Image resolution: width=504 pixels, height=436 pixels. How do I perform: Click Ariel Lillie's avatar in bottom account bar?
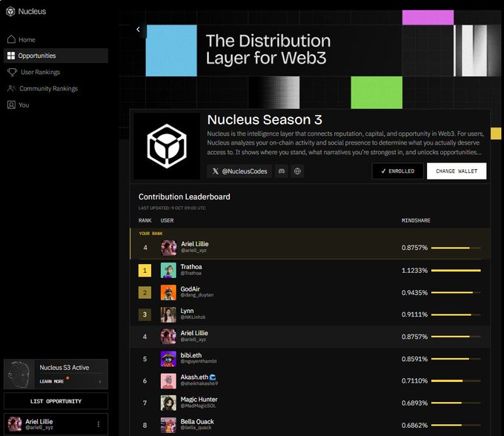[x=15, y=424]
